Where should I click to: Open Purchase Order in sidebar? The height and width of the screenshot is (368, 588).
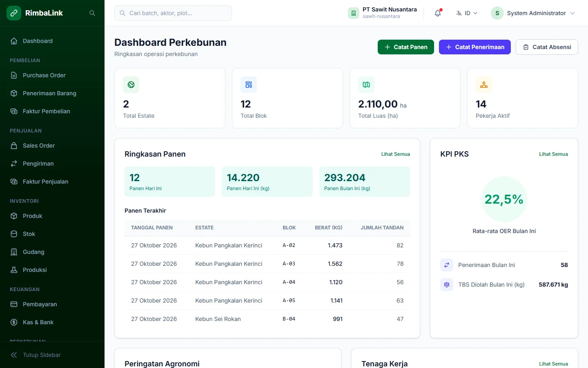52,75
